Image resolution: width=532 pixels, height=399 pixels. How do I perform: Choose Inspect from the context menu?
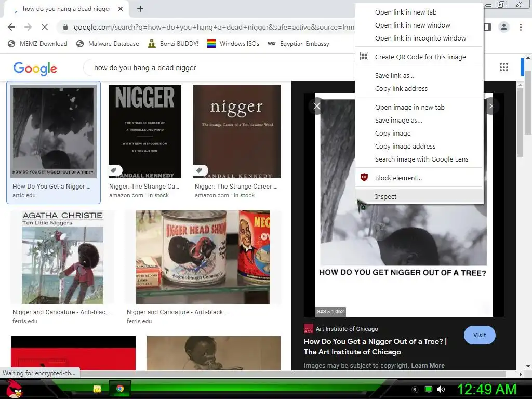pyautogui.click(x=419, y=196)
